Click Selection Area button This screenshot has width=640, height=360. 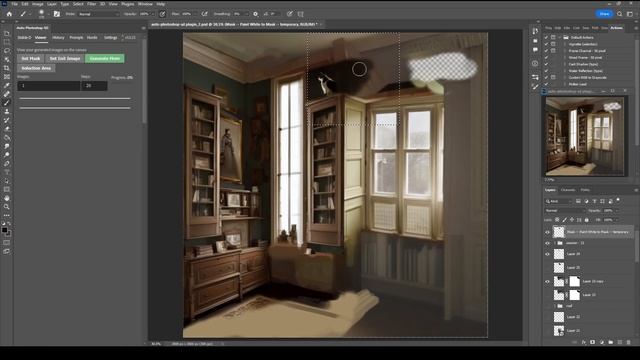click(x=36, y=68)
